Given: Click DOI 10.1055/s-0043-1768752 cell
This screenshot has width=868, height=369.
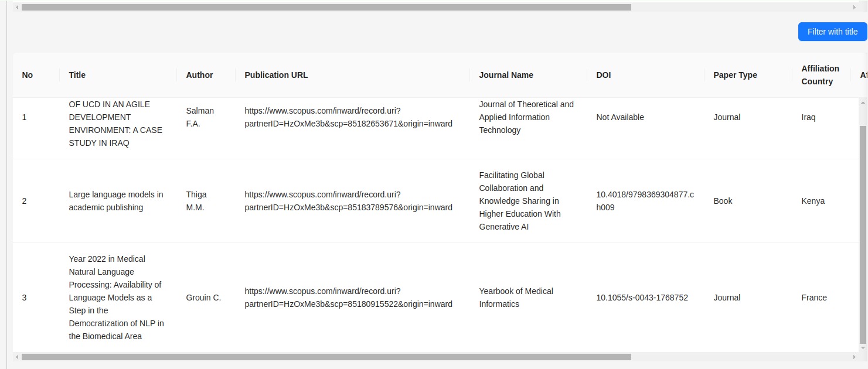Looking at the screenshot, I should point(642,298).
